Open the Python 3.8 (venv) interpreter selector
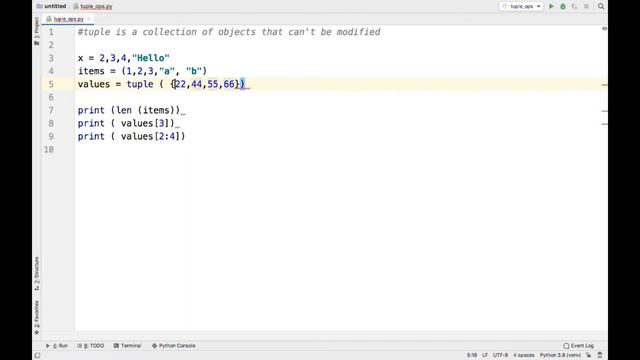 [x=560, y=355]
